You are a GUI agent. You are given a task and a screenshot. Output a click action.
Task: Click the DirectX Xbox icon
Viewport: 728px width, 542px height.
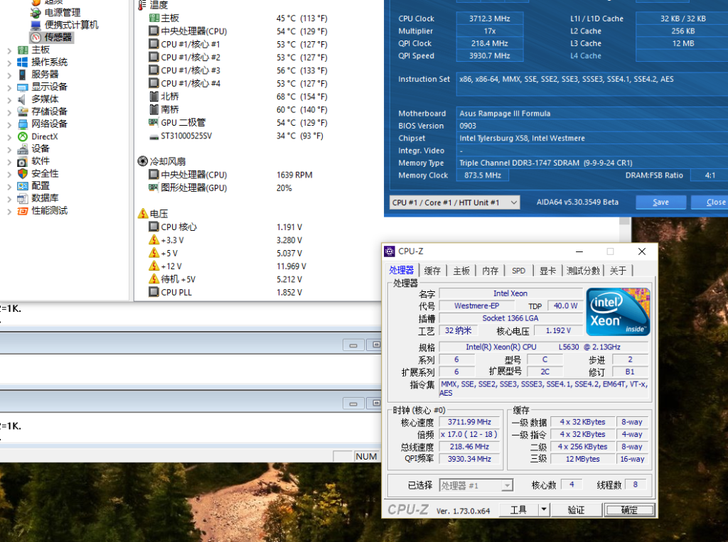pos(22,137)
